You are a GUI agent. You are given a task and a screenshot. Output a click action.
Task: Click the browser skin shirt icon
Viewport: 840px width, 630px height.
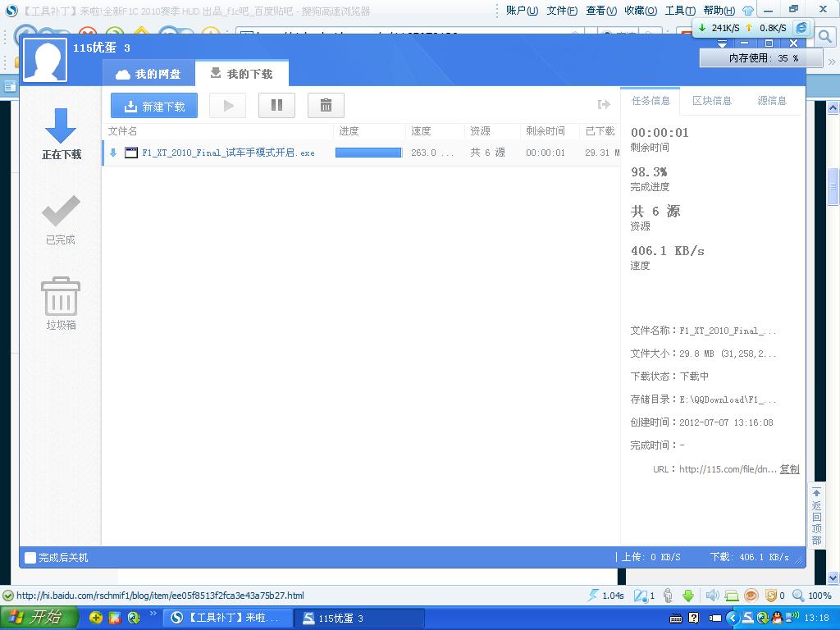click(748, 11)
